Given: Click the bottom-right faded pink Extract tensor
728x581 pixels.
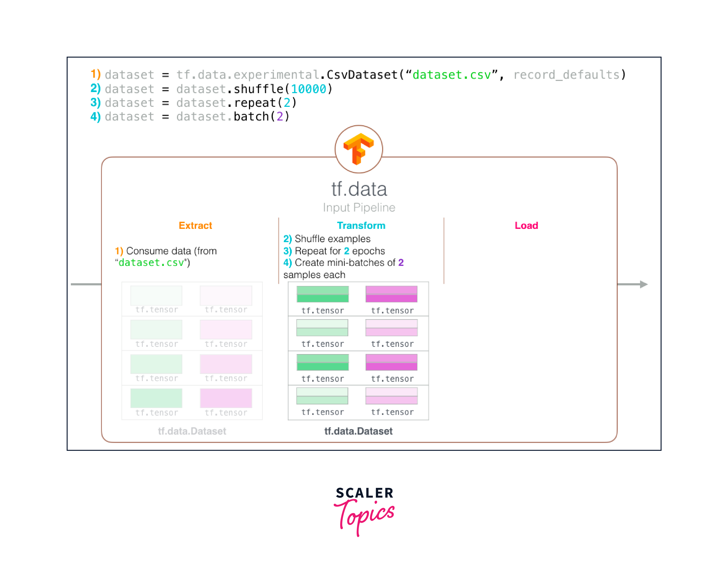Looking at the screenshot, I should pos(226,398).
